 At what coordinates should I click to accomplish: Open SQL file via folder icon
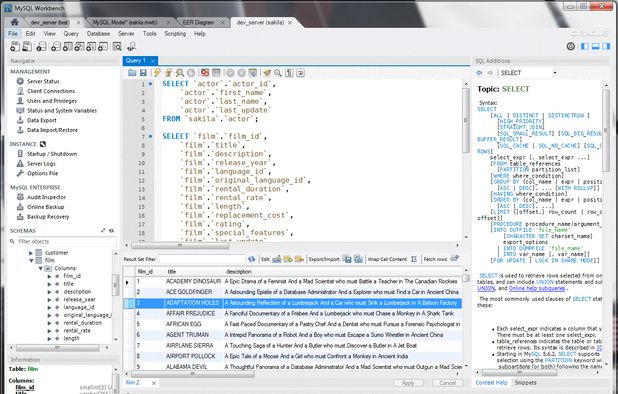pyautogui.click(x=132, y=73)
